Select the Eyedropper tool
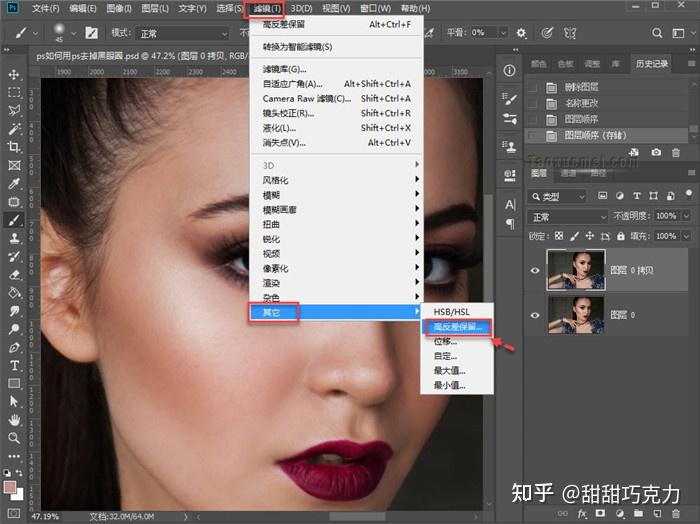 (x=14, y=183)
